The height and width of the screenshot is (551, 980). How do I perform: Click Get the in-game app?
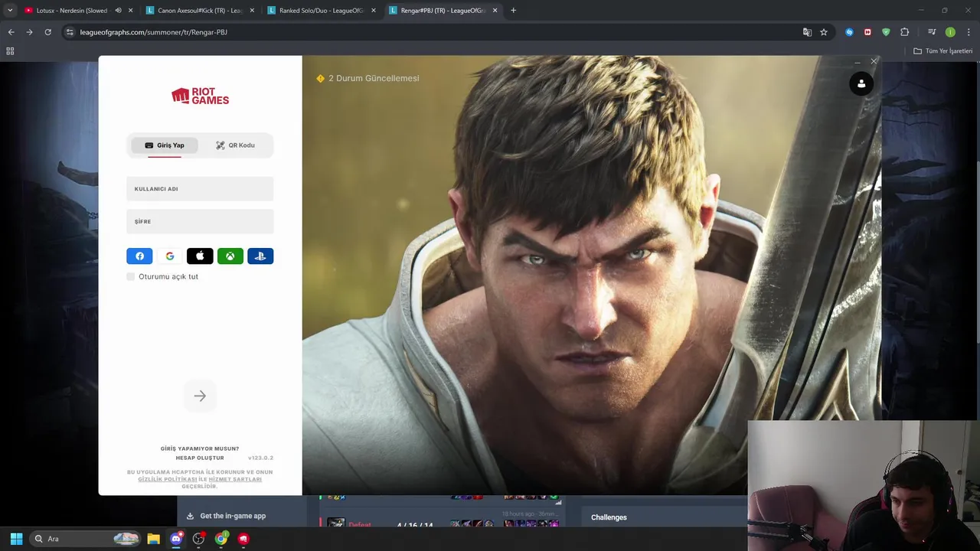[227, 516]
